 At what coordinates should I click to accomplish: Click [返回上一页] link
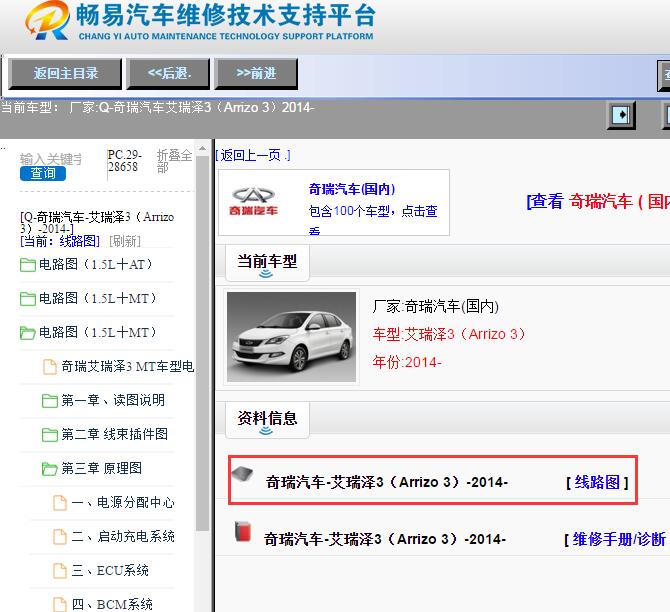(x=253, y=155)
